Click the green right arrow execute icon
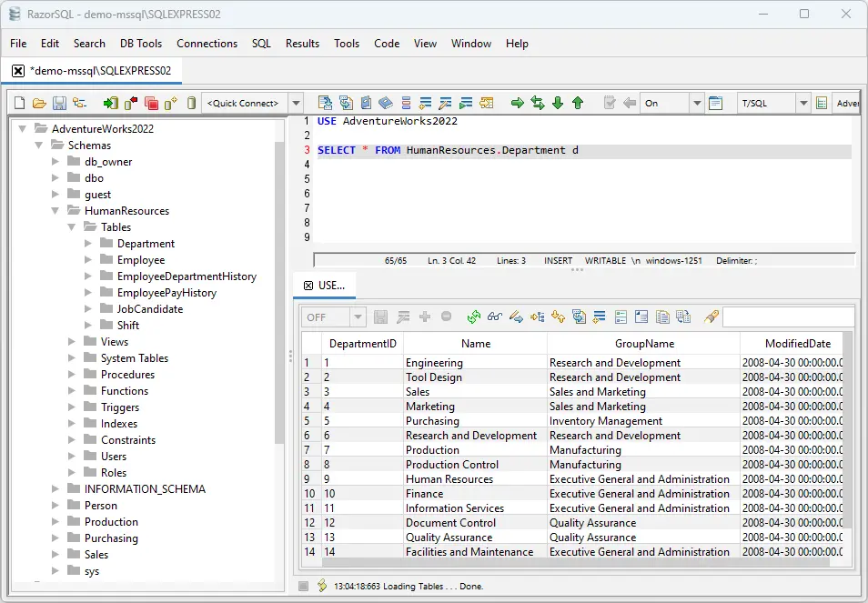Screen dimensions: 868x603 [518, 104]
